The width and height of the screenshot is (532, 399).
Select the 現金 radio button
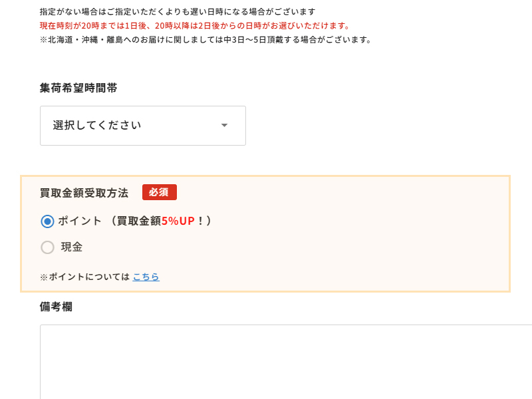coord(47,247)
